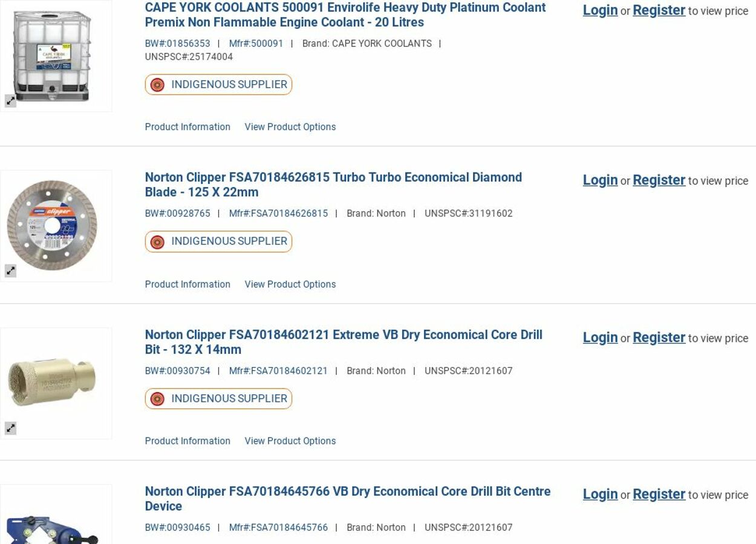
Task: Open the VB Dry Core Drill Bit Centre Device title
Action: pos(347,499)
